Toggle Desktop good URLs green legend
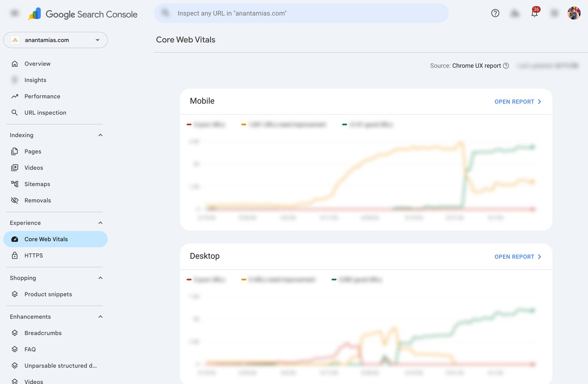 pyautogui.click(x=357, y=280)
